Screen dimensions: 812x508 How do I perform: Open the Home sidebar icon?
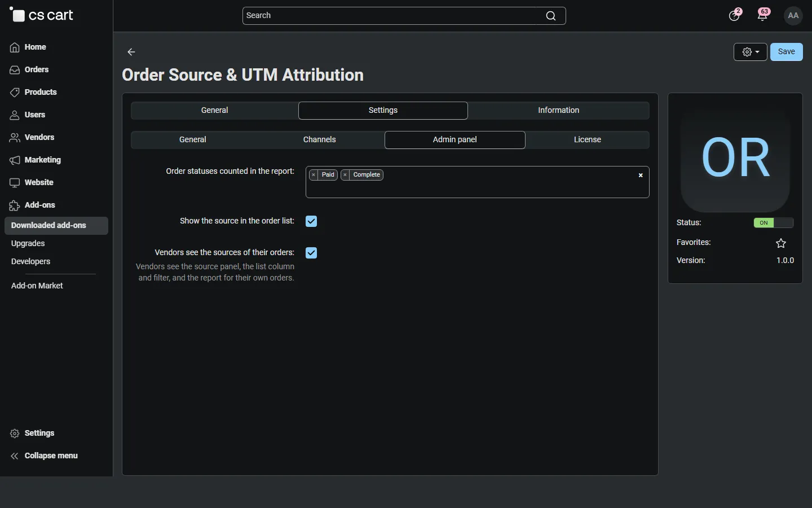coord(15,47)
